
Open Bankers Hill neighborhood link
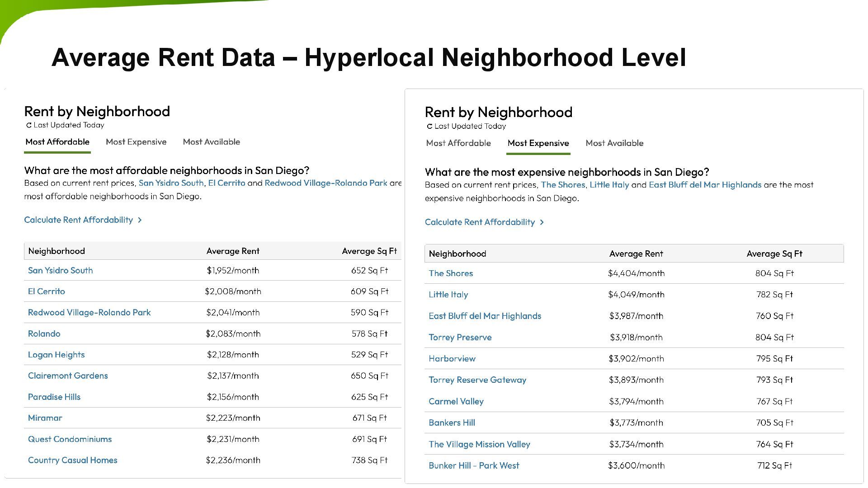point(452,423)
